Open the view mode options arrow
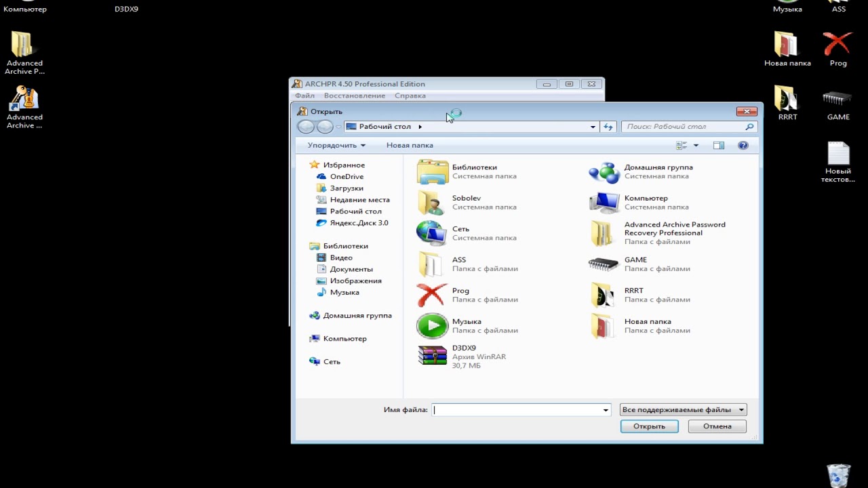 point(696,145)
